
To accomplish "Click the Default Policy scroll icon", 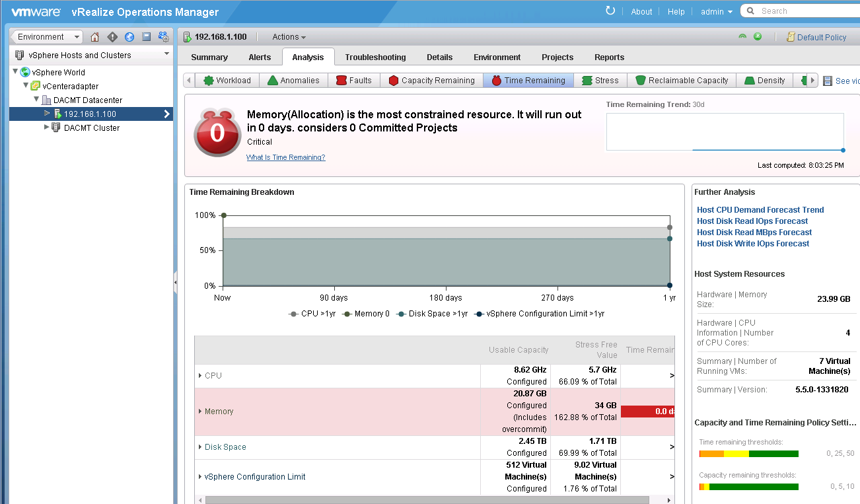I will [x=791, y=37].
